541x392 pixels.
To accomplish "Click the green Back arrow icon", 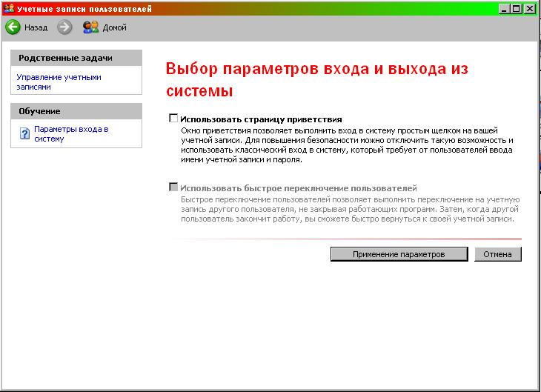I will pyautogui.click(x=13, y=27).
